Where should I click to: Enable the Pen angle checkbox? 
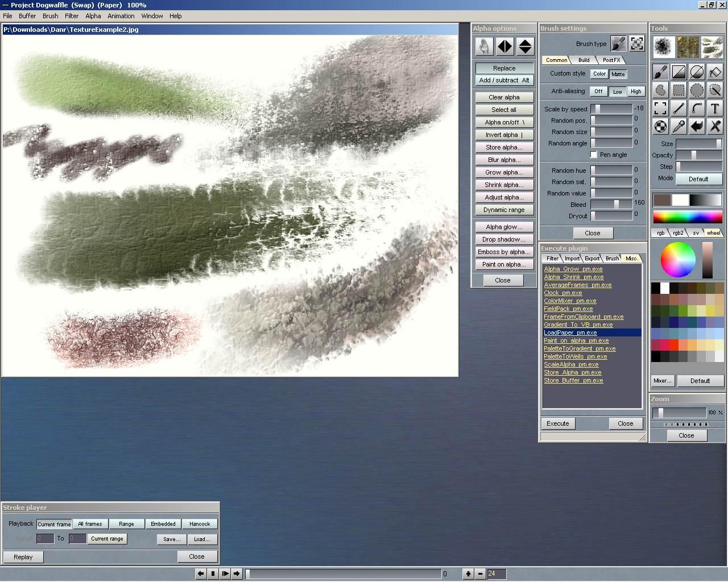click(594, 155)
